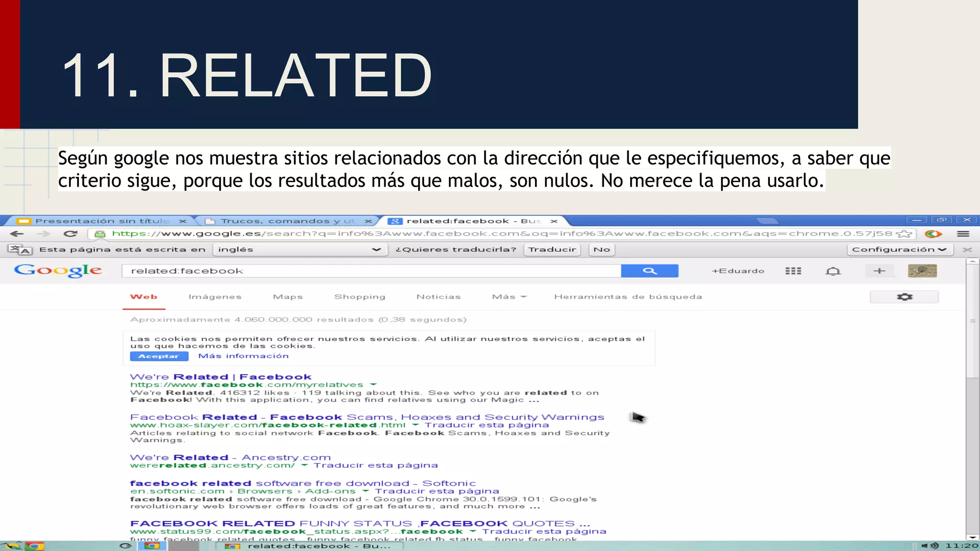The height and width of the screenshot is (551, 980).
Task: Click 'No' in the translate bar
Action: pyautogui.click(x=601, y=250)
